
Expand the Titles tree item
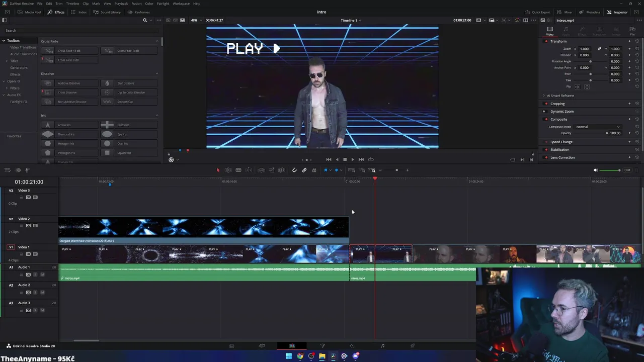point(7,61)
